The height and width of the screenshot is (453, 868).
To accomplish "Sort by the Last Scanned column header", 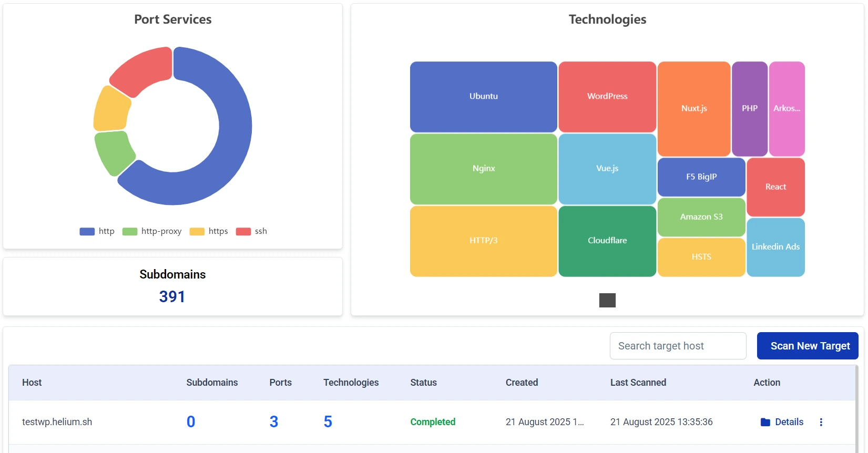I will pos(638,383).
